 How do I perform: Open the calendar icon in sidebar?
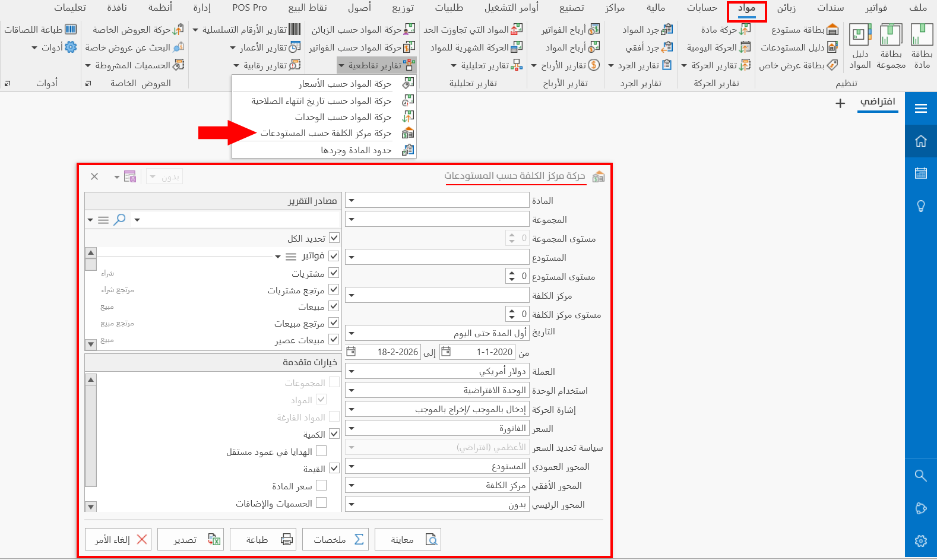click(921, 173)
